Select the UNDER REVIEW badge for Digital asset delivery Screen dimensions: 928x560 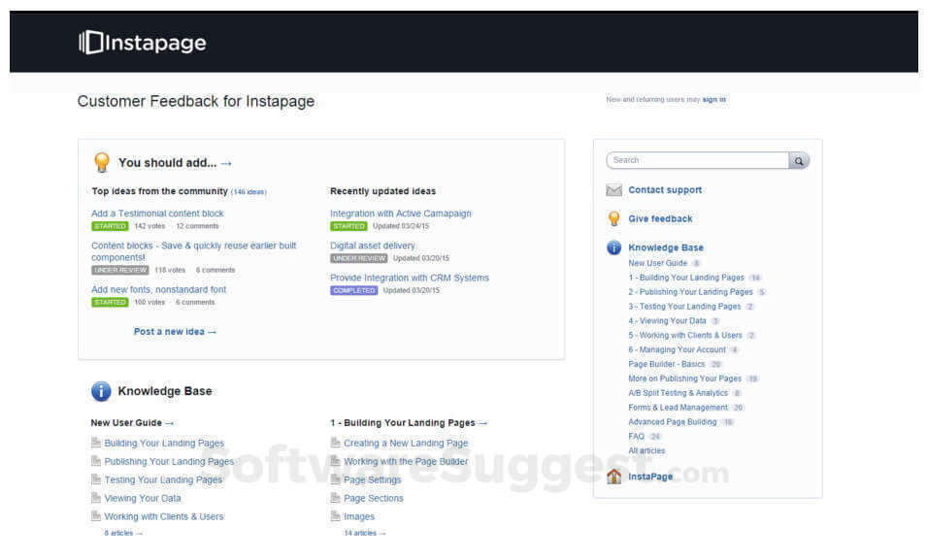point(359,256)
